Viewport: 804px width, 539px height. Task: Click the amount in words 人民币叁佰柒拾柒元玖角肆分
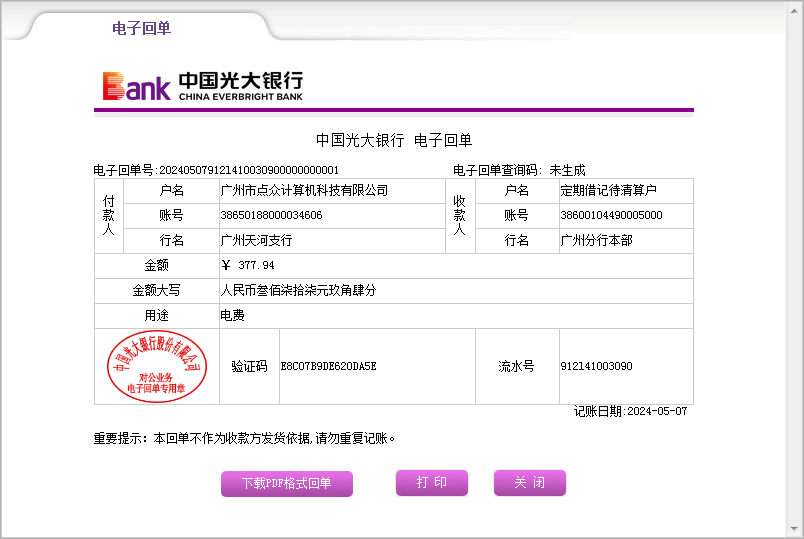298,291
